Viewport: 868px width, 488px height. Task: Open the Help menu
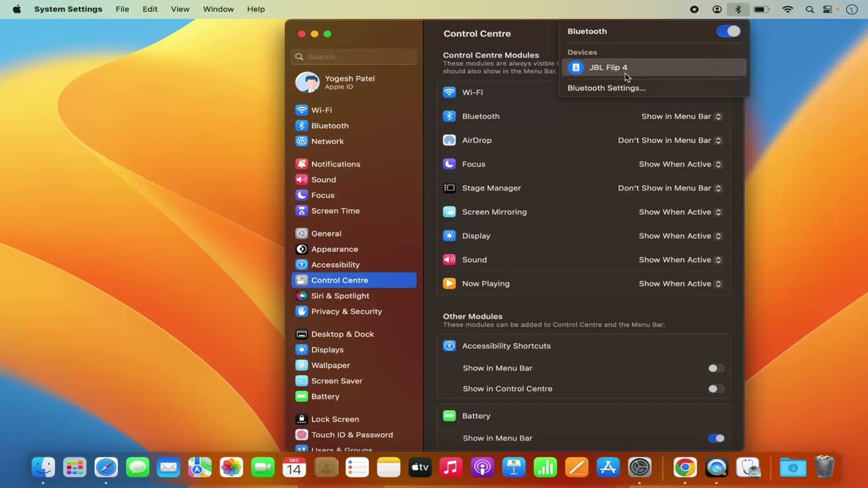pyautogui.click(x=256, y=9)
